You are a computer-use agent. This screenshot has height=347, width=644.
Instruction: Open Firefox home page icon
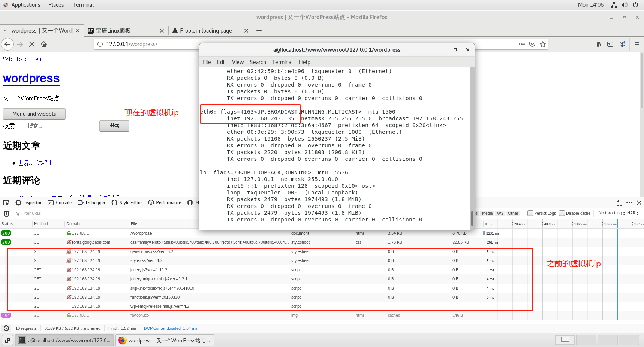[44, 44]
